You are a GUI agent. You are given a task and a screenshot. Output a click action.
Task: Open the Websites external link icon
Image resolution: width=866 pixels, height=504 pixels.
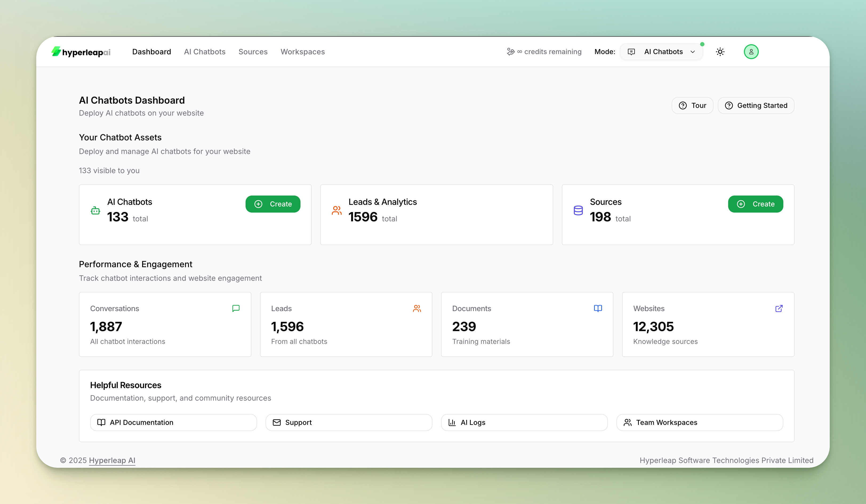point(779,308)
